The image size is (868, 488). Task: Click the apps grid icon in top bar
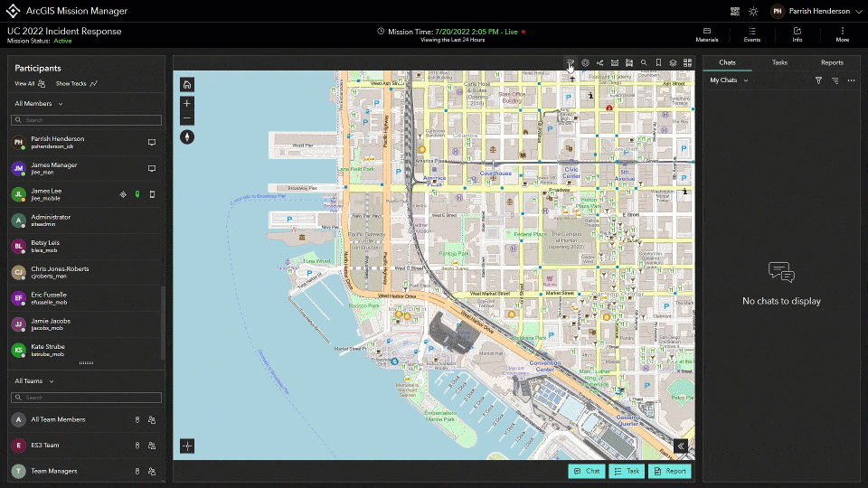pos(734,11)
